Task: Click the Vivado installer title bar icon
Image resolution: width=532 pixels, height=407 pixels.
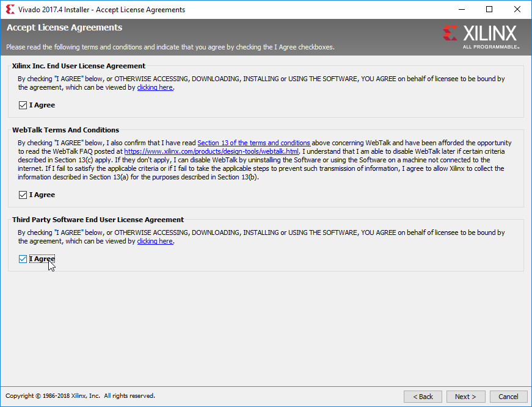Action: coord(10,10)
